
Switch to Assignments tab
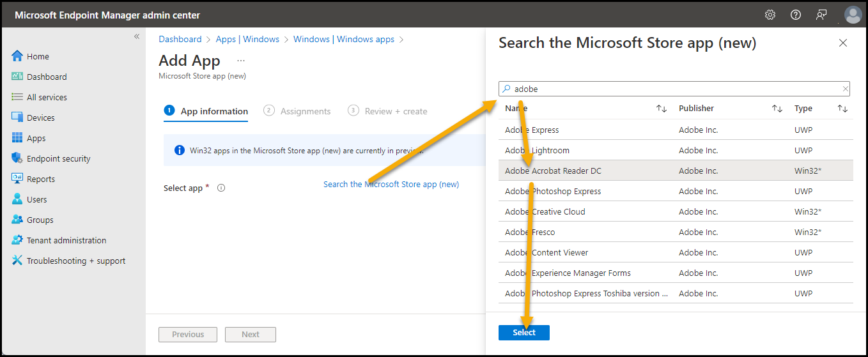[x=297, y=111]
